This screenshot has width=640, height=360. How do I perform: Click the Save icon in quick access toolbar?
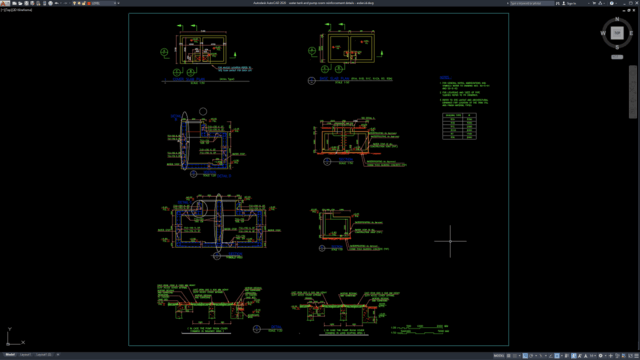click(x=27, y=3)
